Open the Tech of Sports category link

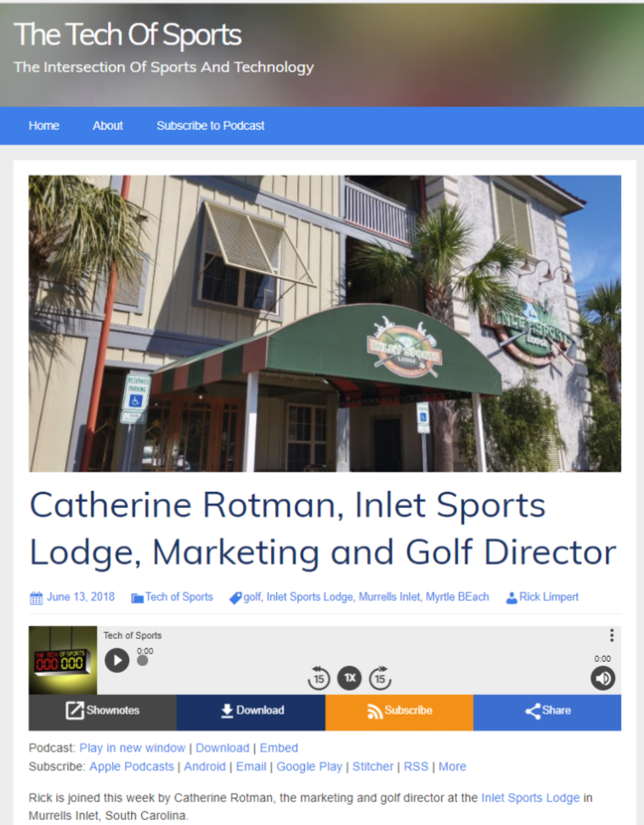point(179,596)
